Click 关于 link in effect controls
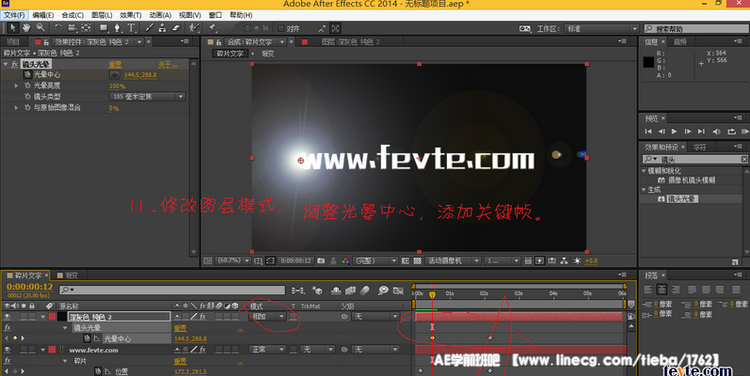The height and width of the screenshot is (376, 750). click(x=167, y=64)
